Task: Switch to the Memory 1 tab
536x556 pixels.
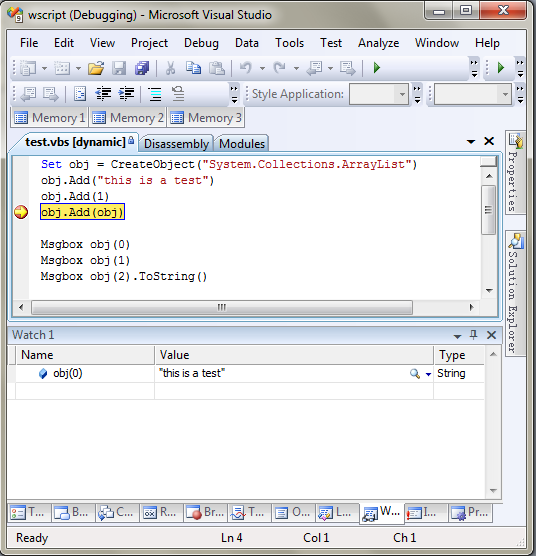Action: (x=50, y=117)
